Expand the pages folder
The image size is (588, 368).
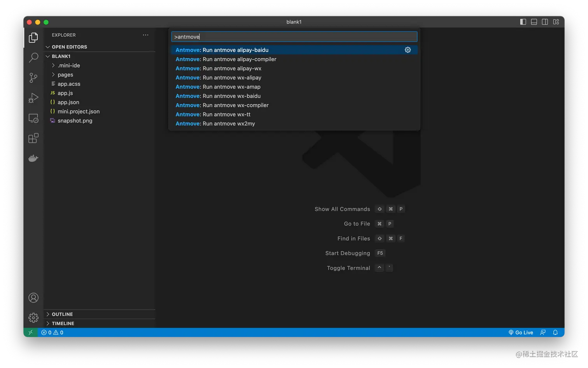click(x=100, y=75)
